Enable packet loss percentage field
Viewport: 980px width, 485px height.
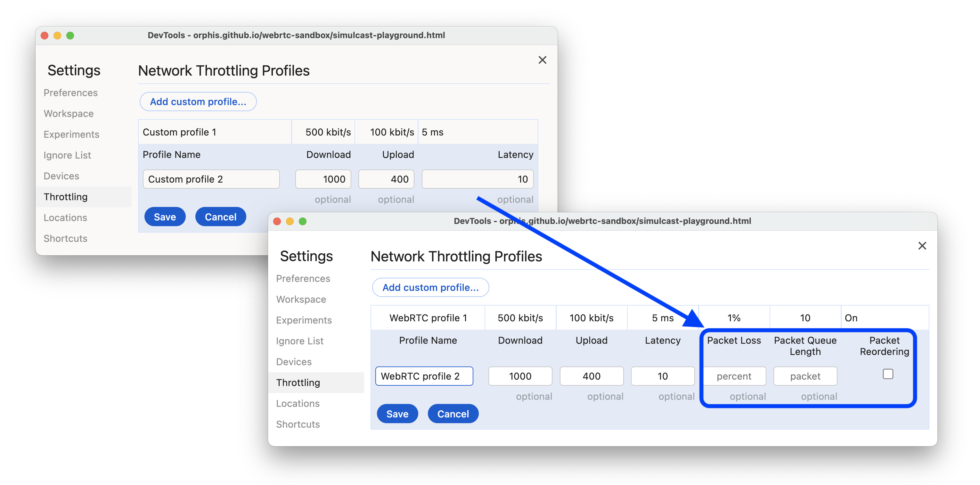click(x=734, y=375)
